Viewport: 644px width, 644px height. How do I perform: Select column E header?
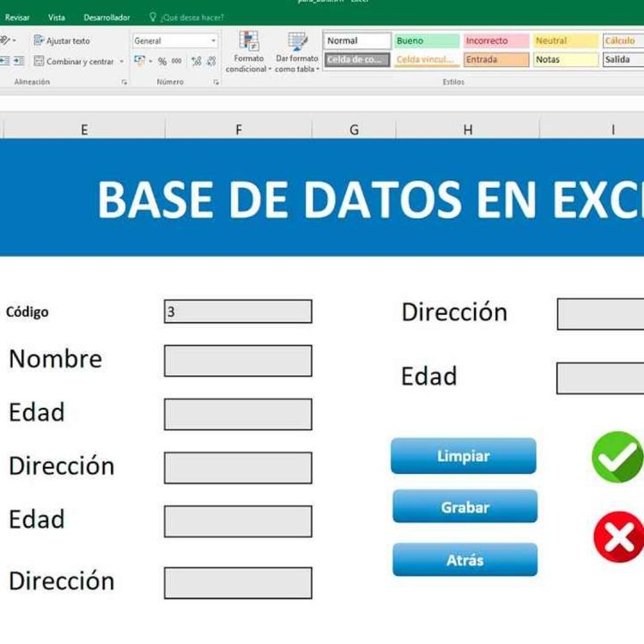[x=84, y=130]
